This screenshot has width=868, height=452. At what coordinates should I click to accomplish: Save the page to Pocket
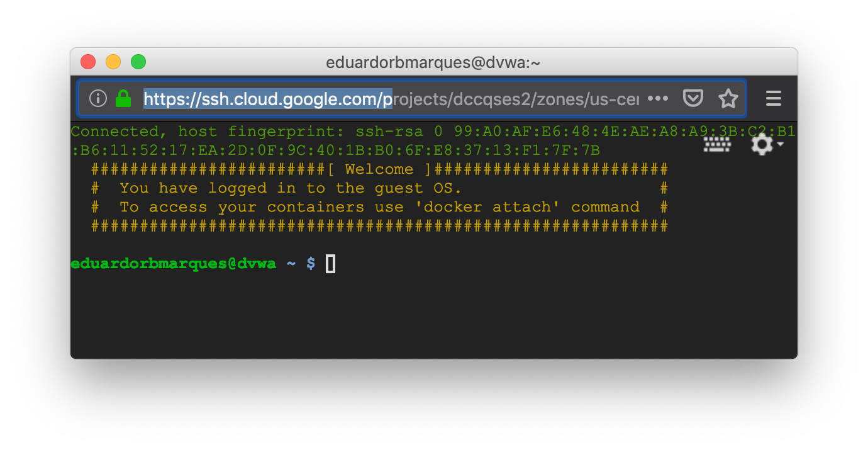tap(693, 98)
